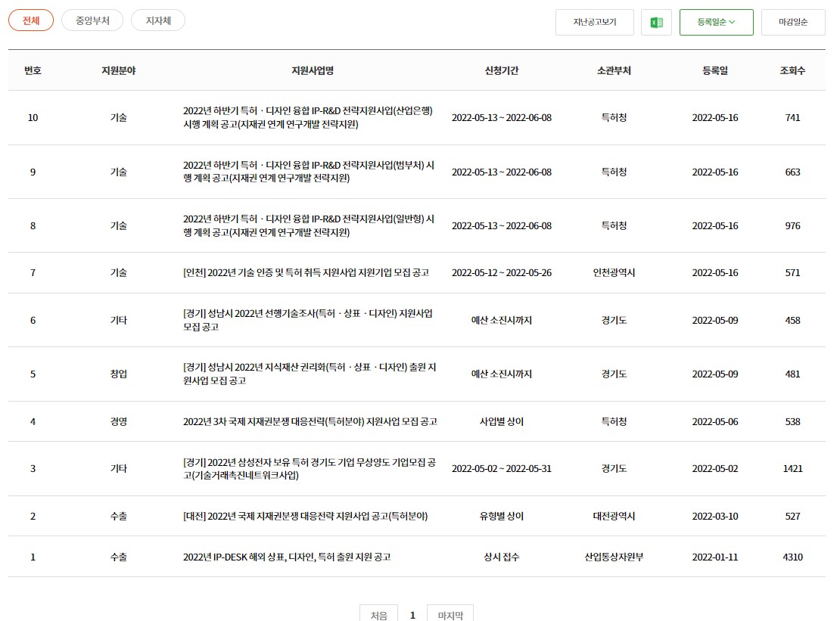Open the 등록일순 sort dropdown
This screenshot has height=621, width=840.
pos(716,22)
